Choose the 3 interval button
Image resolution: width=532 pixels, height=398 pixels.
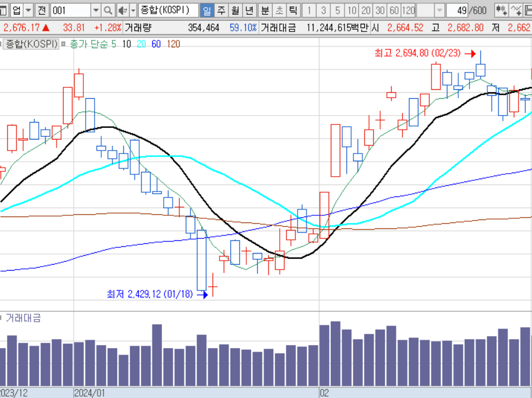coord(323,11)
